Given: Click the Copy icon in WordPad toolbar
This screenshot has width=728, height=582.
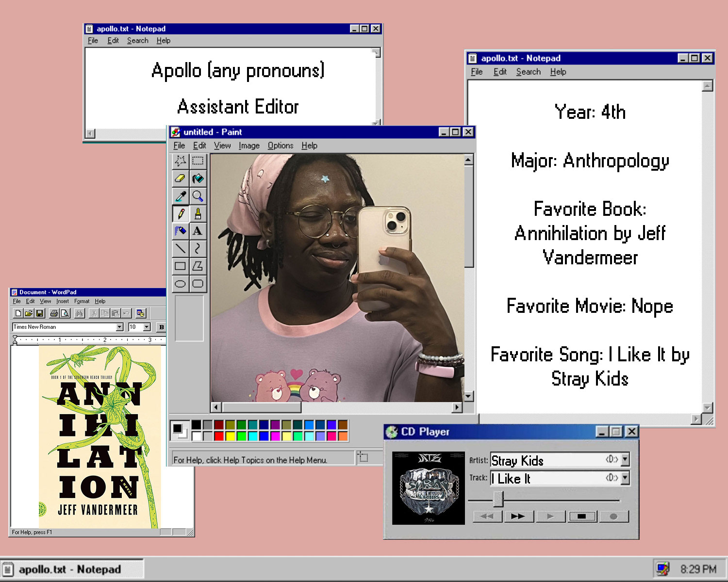Looking at the screenshot, I should (x=104, y=313).
